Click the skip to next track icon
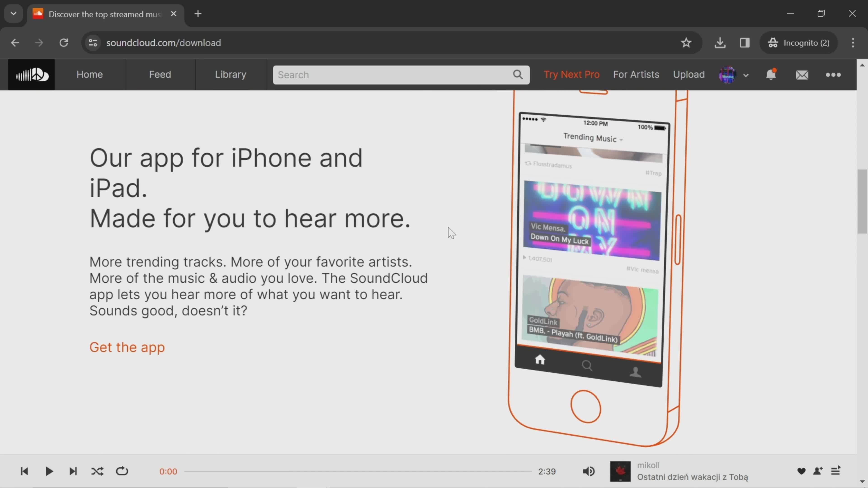This screenshot has height=488, width=868. tap(73, 471)
